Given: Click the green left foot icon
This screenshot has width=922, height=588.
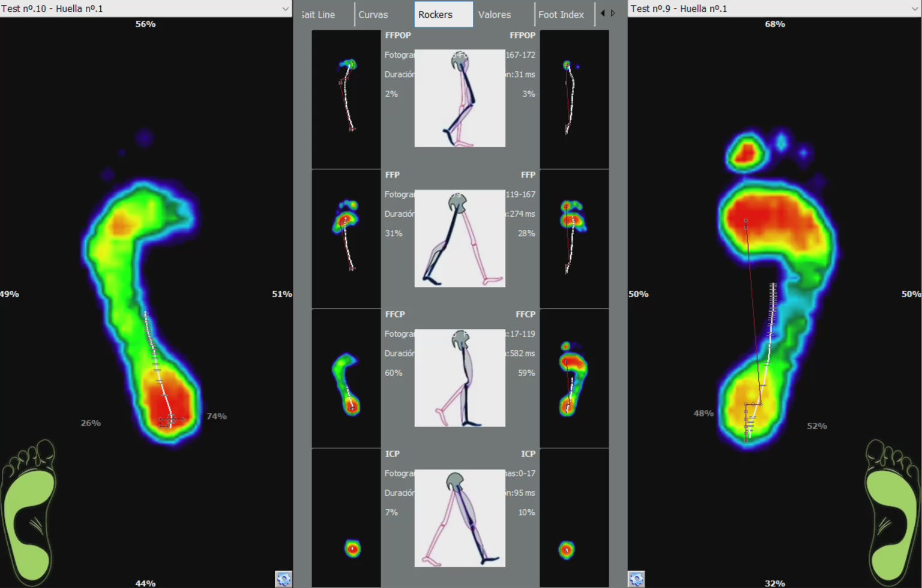Looking at the screenshot, I should (x=29, y=513).
